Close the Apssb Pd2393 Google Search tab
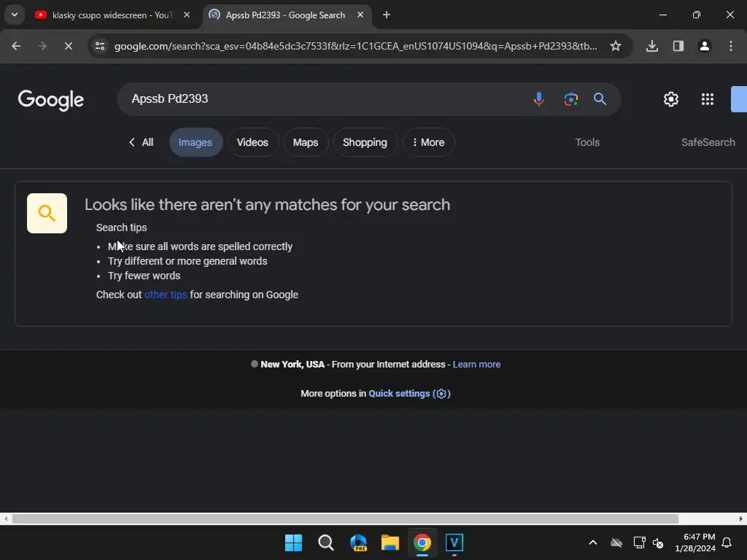The image size is (747, 560). 360,15
